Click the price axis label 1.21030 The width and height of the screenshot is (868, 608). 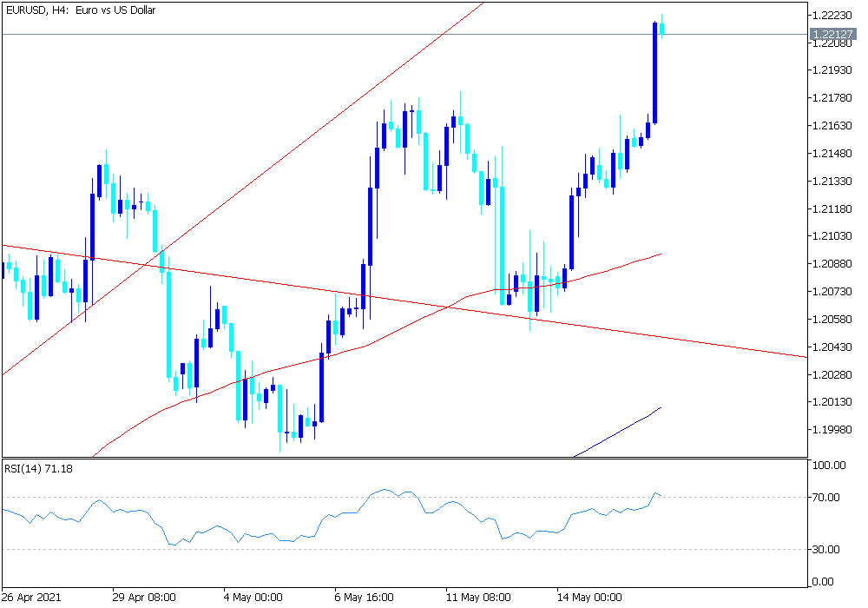832,236
